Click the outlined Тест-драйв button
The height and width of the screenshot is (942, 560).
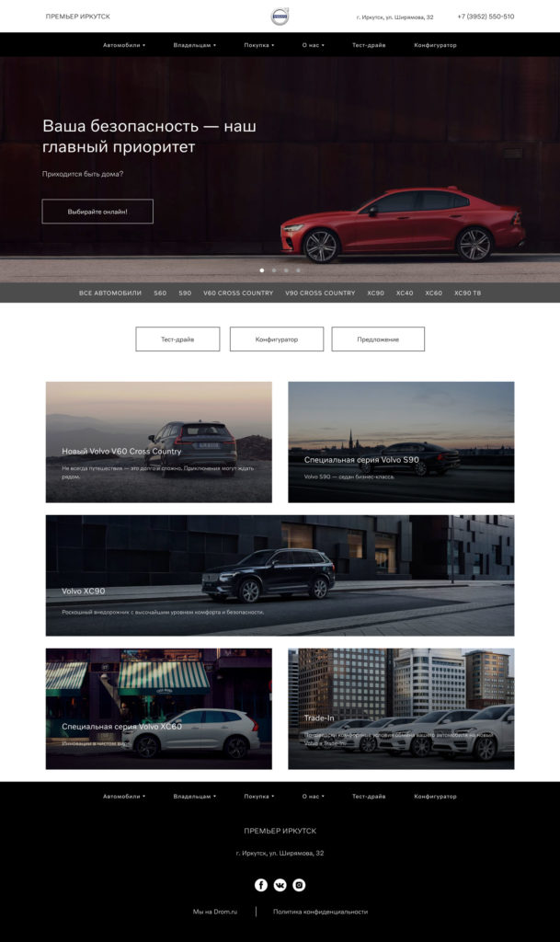pyautogui.click(x=177, y=339)
